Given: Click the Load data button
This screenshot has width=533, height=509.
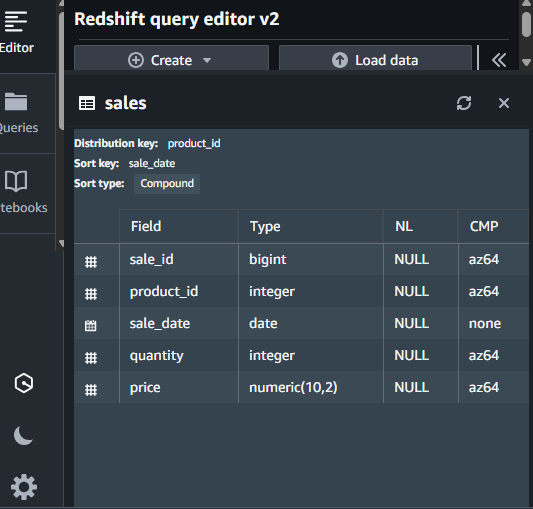Looking at the screenshot, I should 375,58.
